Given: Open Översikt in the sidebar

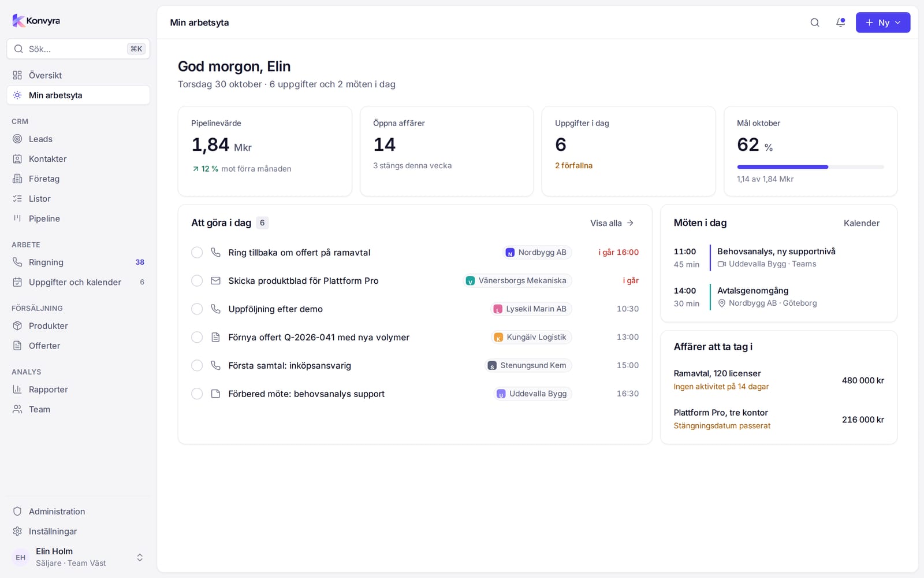Looking at the screenshot, I should 79,75.
